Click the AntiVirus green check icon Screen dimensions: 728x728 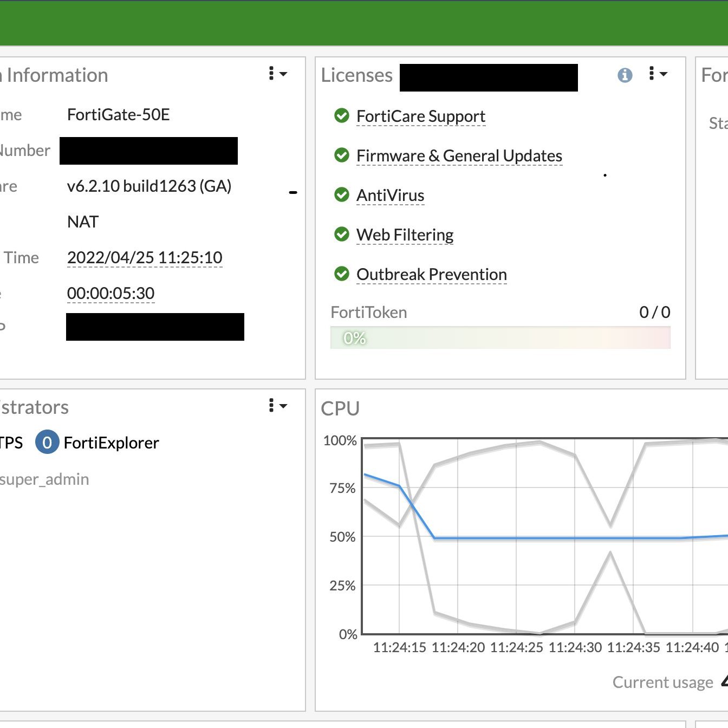coord(342,194)
